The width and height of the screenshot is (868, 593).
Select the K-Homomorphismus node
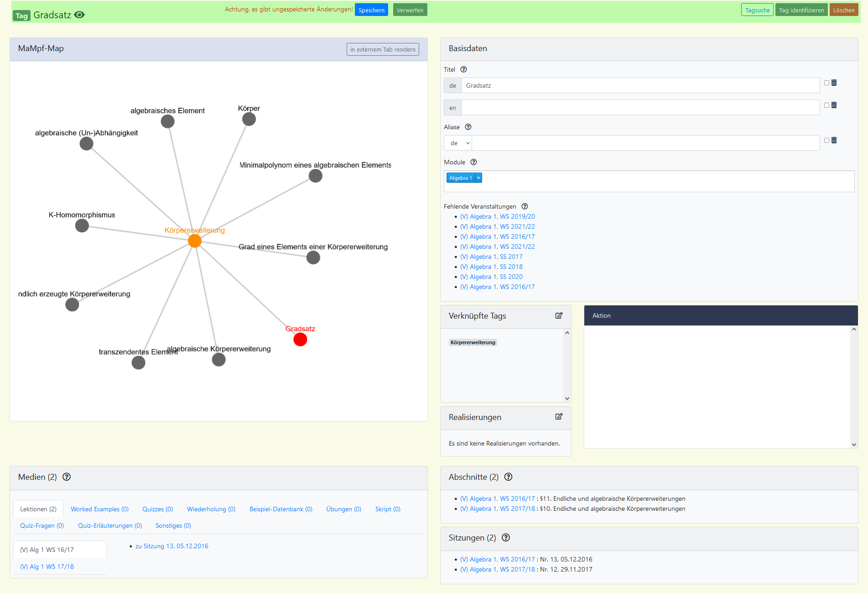82,226
